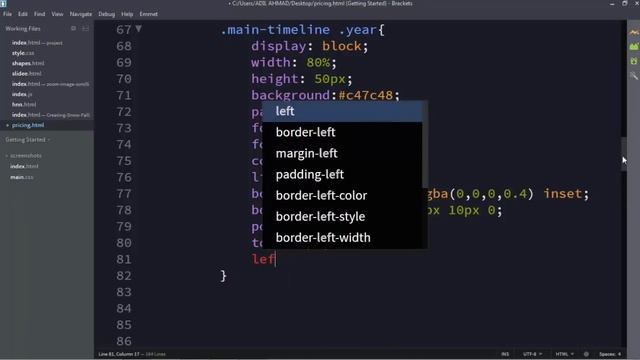
Task: Open Live Preview from right toolbar
Action: tap(634, 32)
